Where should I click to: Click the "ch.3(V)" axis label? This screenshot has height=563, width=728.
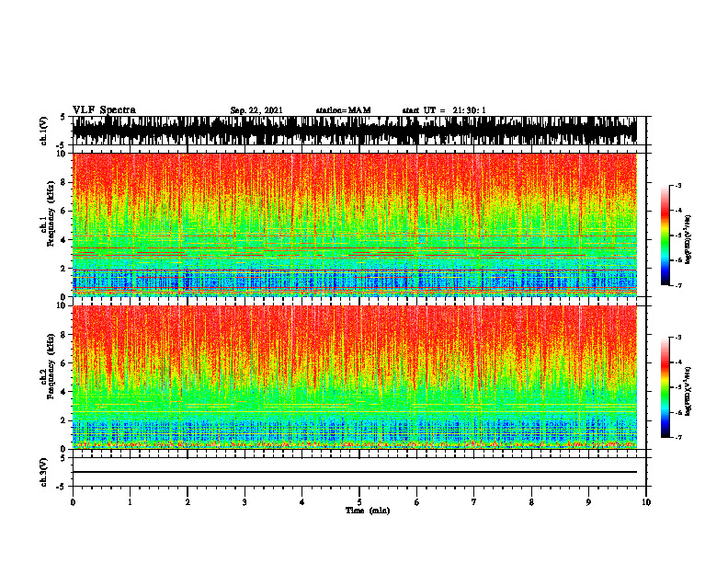click(44, 472)
